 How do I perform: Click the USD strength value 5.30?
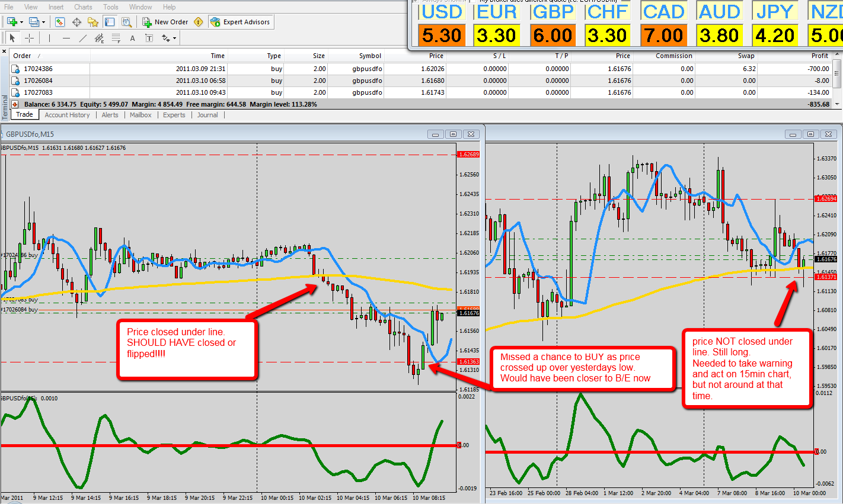[442, 36]
